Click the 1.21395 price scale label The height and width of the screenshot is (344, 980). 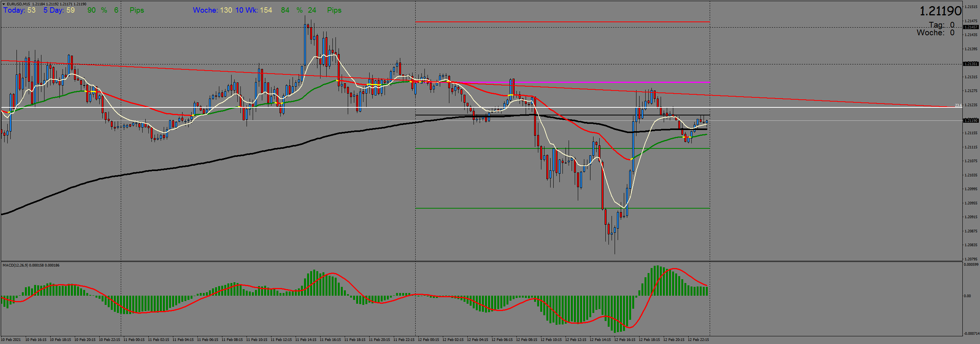(x=971, y=49)
